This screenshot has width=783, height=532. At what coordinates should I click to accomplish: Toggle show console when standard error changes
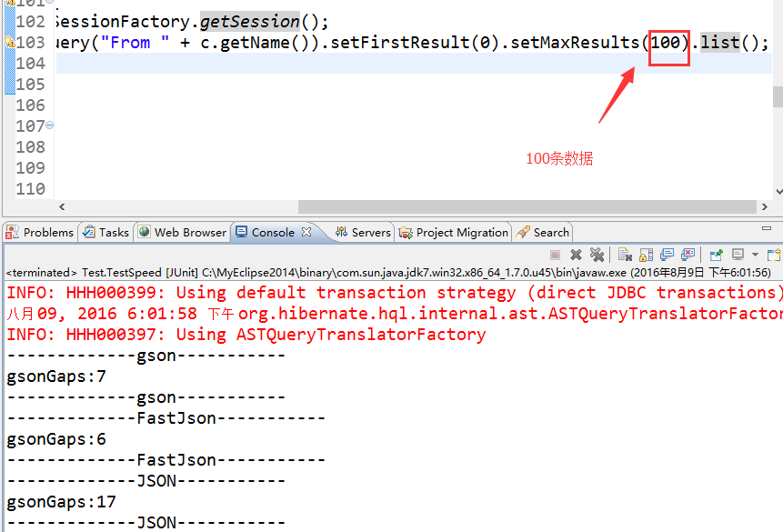click(x=688, y=255)
